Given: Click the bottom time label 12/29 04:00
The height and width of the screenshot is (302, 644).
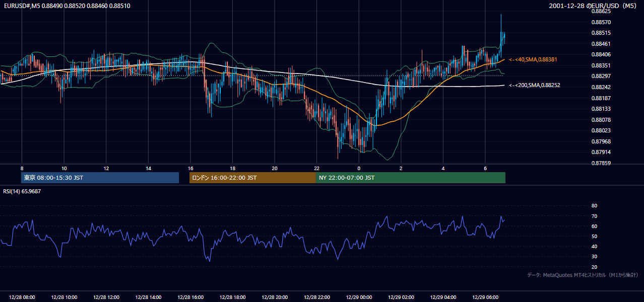Looking at the screenshot, I should (443, 297).
